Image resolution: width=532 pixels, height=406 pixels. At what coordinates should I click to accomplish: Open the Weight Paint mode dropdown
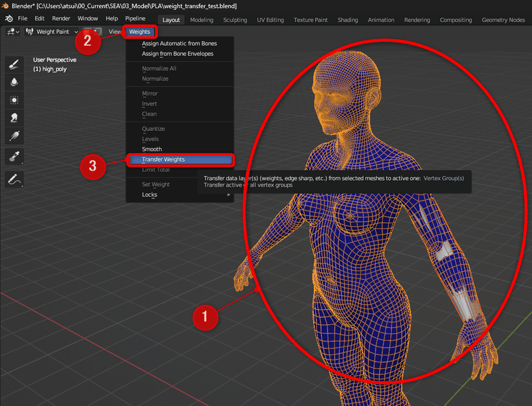[x=52, y=31]
